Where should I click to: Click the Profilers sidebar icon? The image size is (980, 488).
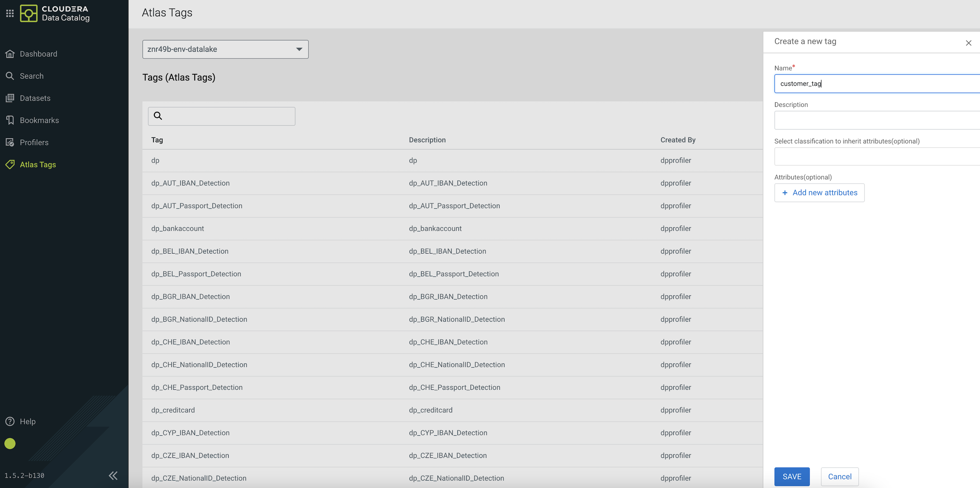click(10, 142)
